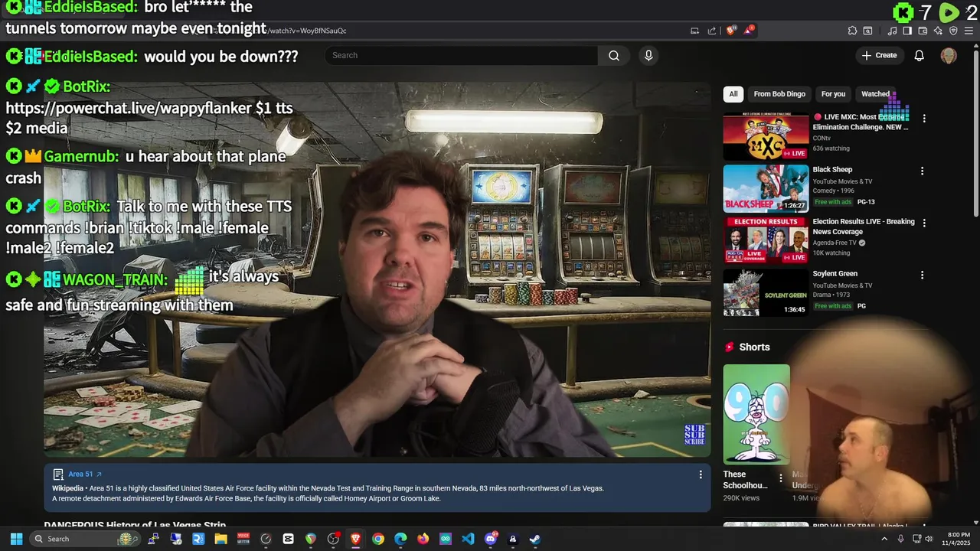The image size is (980, 551).
Task: Click the Black Sheep thumbnail
Action: (766, 187)
